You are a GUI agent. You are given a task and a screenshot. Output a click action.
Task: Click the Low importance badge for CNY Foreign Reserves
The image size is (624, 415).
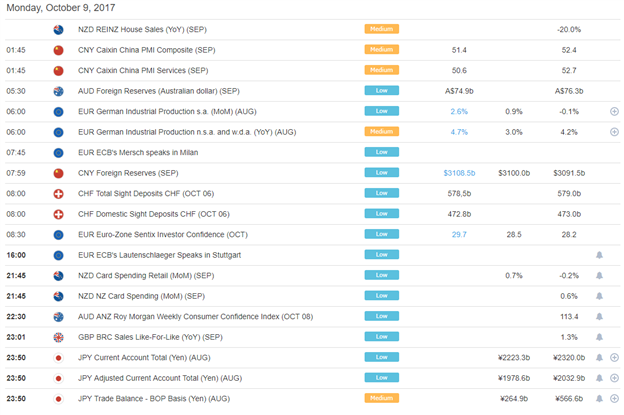point(382,173)
